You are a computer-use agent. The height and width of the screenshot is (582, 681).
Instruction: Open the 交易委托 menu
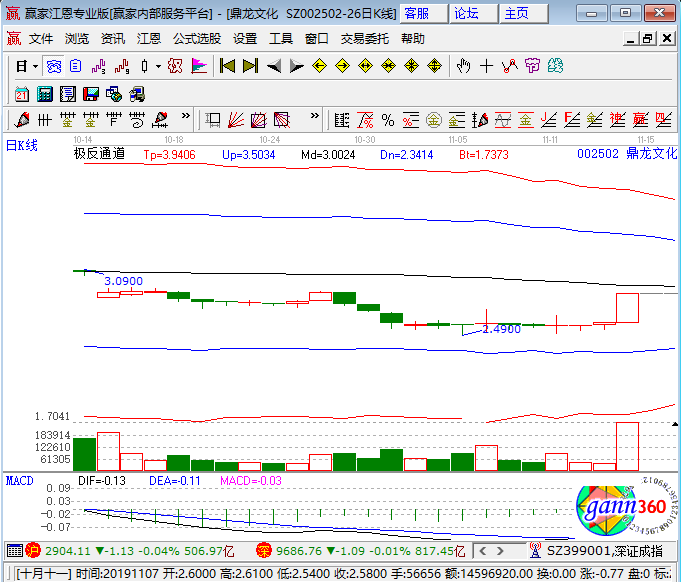coord(365,39)
